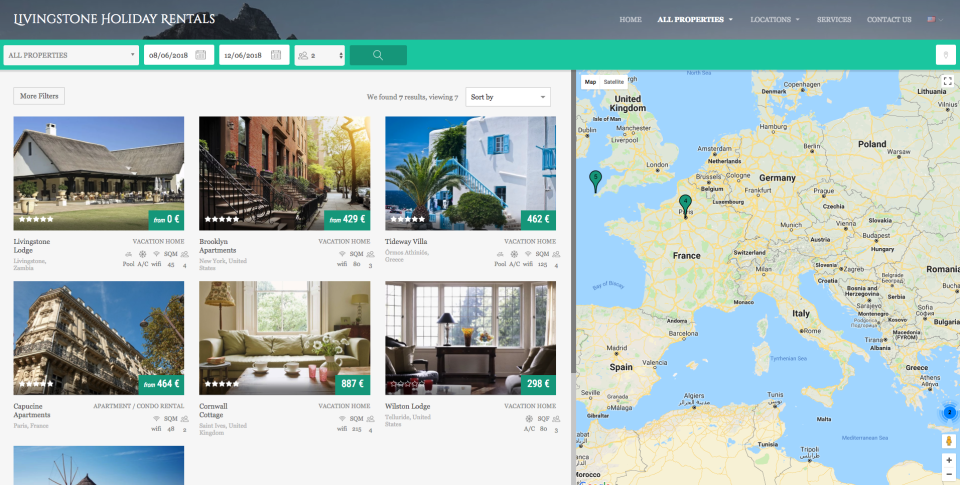
Task: Click blue cluster marker numbered 2 near Greece
Action: tap(950, 413)
